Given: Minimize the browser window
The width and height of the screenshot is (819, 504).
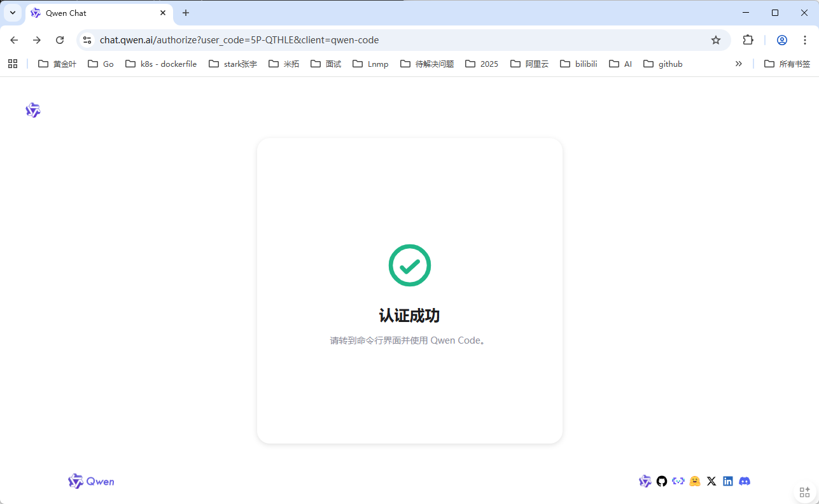Looking at the screenshot, I should click(x=746, y=13).
